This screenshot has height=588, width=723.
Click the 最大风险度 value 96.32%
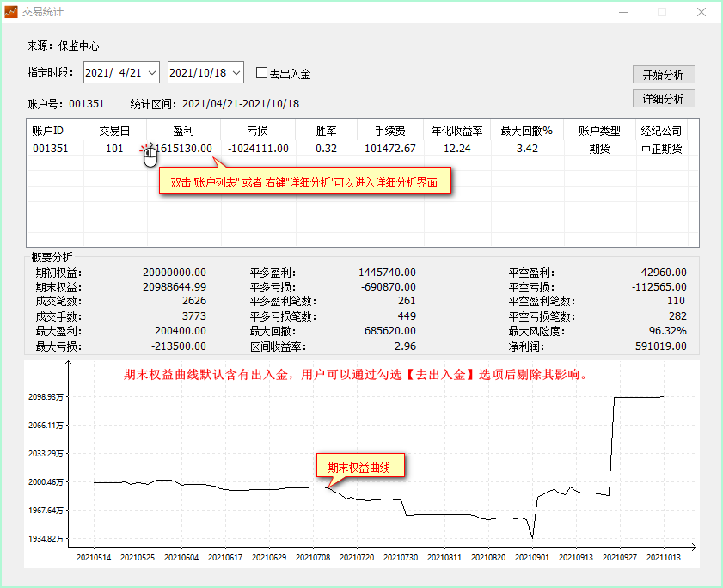coord(668,331)
